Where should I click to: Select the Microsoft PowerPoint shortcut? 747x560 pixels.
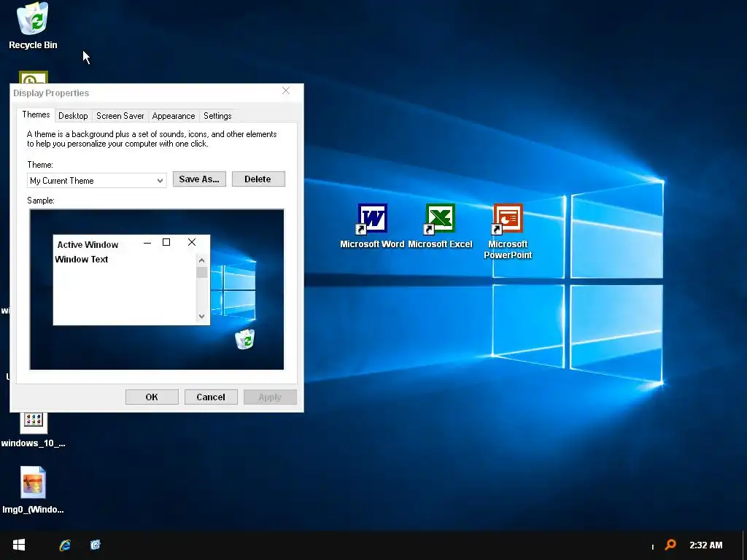coord(508,231)
